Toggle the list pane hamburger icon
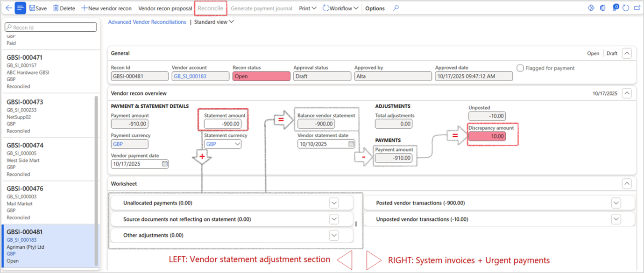Image resolution: width=644 pixels, height=273 pixels. click(21, 8)
